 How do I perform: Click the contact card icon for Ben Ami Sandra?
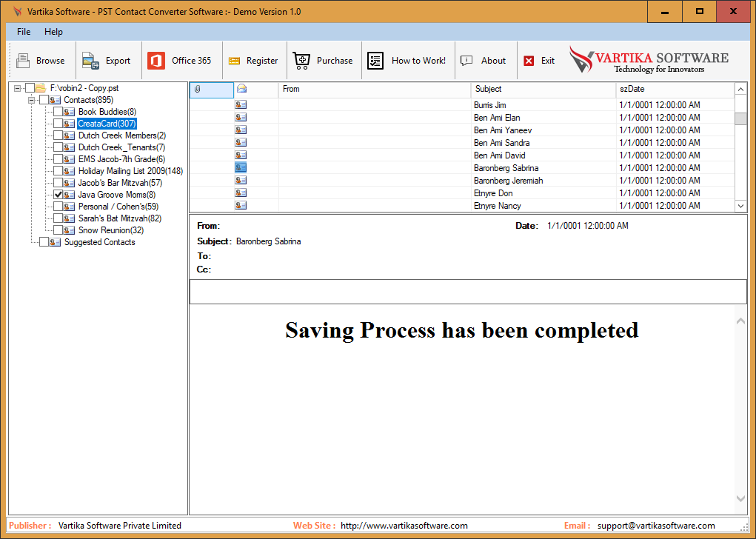coord(241,142)
